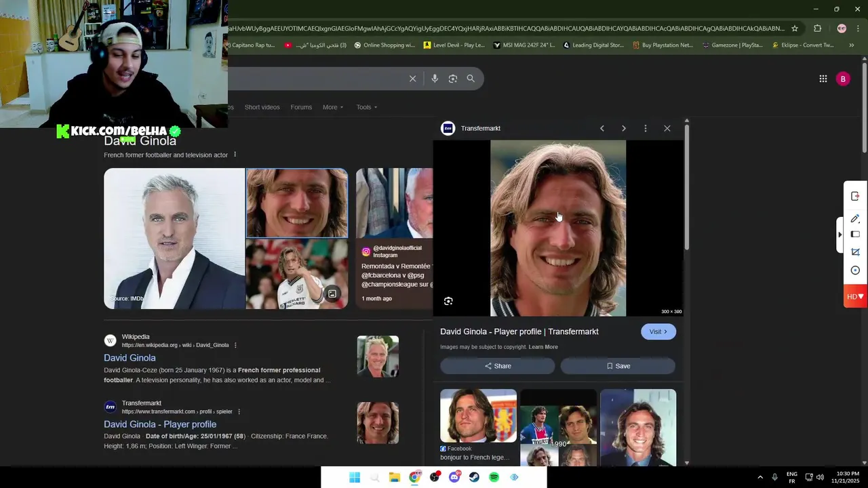
Task: Open the football jersey photo thumbnail
Action: (297, 274)
